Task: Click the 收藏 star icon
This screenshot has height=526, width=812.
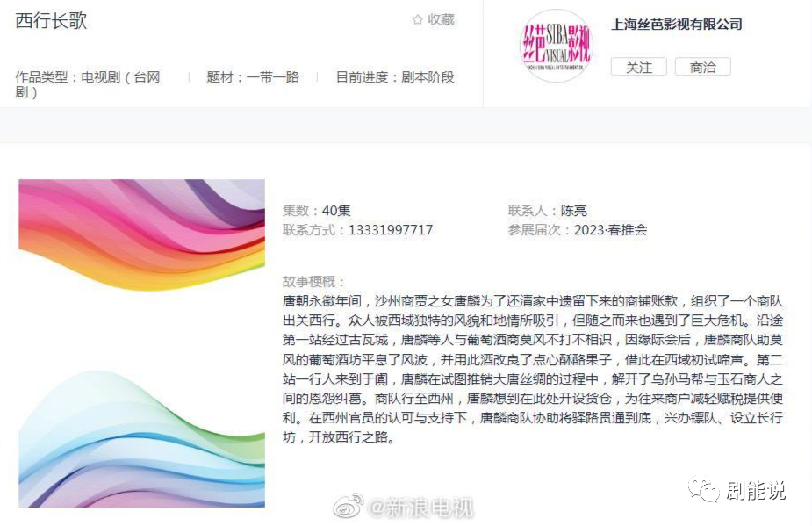Action: click(x=417, y=19)
